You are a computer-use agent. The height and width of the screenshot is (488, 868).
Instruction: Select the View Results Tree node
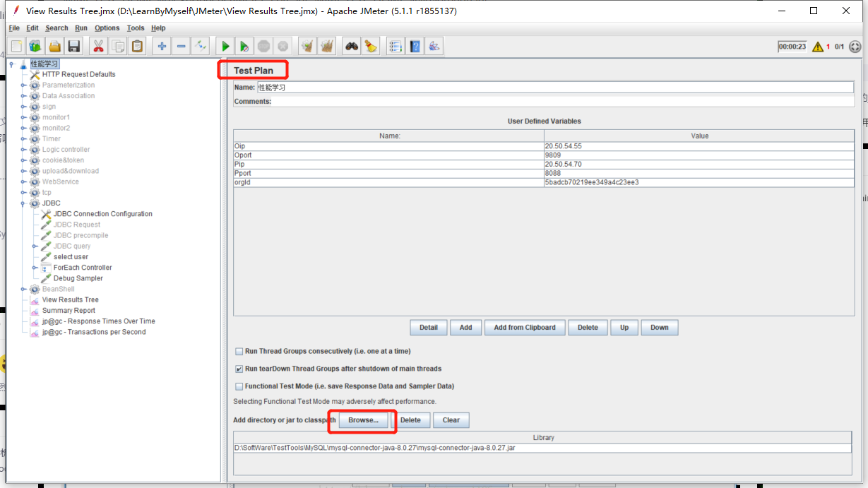[71, 300]
